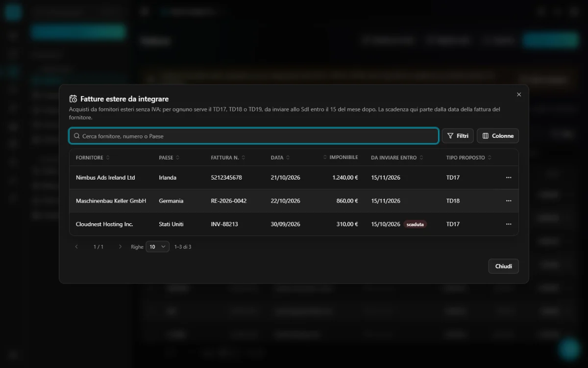Click the Chiudi button
The width and height of the screenshot is (588, 368).
coord(503,266)
